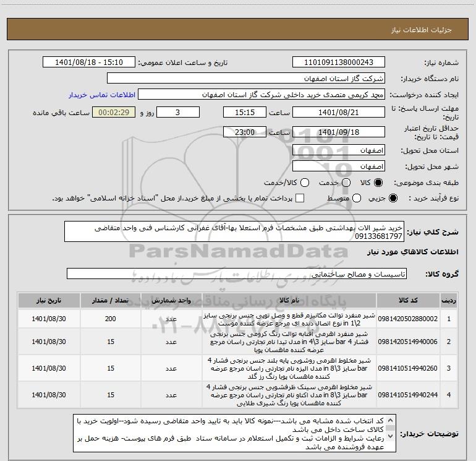The height and width of the screenshot is (461, 476).
Task: Click the delivery city field اصفهان
Action: (x=339, y=166)
